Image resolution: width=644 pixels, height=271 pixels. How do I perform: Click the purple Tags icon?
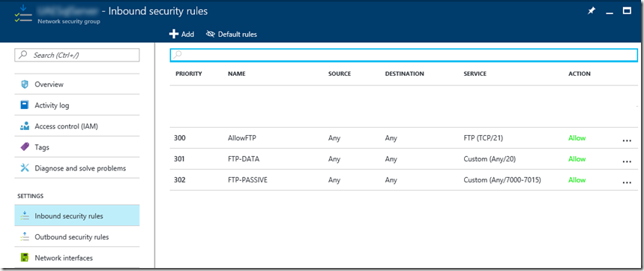coord(24,147)
